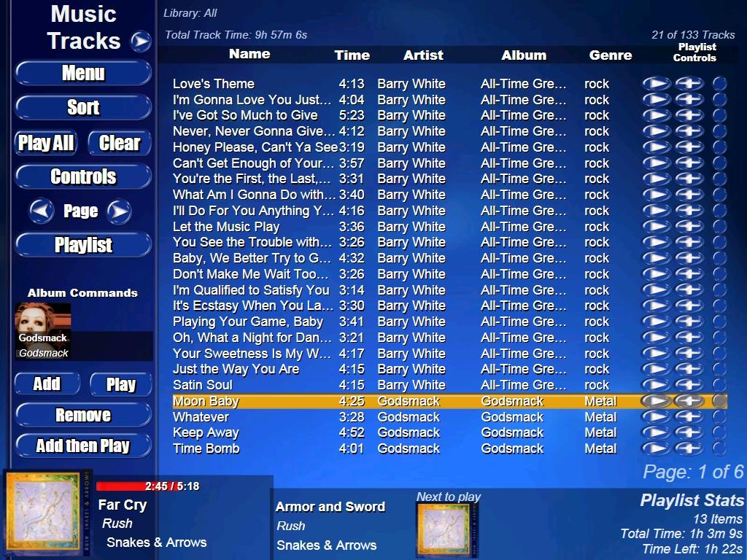This screenshot has height=560, width=747.
Task: Sort by the Album column header
Action: click(524, 55)
